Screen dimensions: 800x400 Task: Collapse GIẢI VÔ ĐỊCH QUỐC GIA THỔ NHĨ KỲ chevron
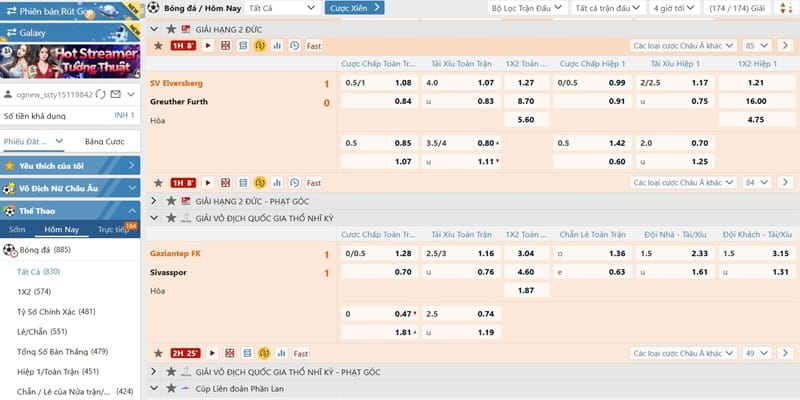(154, 218)
